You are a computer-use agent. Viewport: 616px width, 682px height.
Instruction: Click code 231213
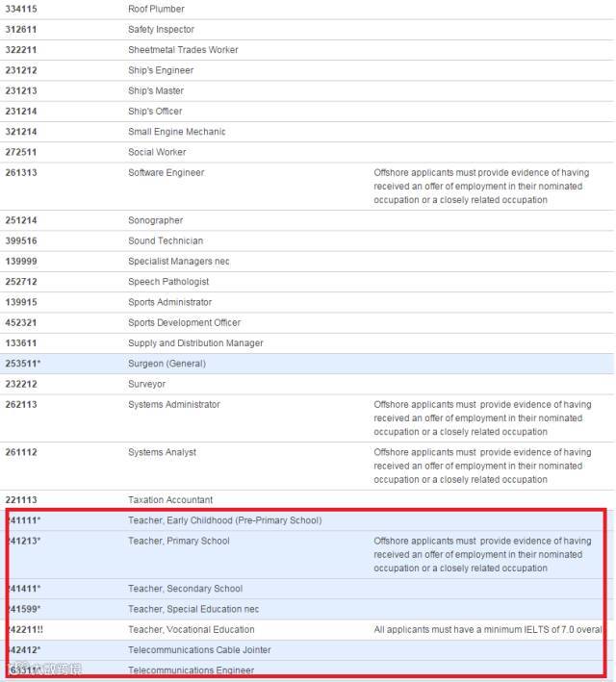tap(21, 90)
